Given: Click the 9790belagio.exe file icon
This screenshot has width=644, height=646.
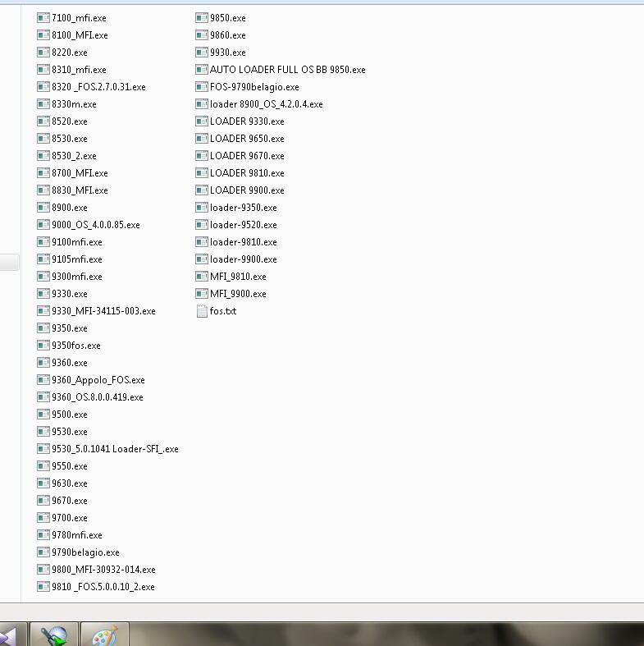Looking at the screenshot, I should tap(43, 552).
